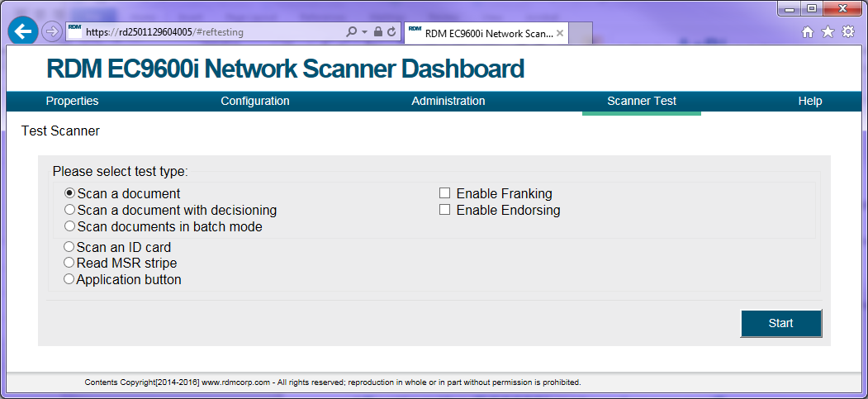Open browser Tools gear icon
Image resolution: width=868 pixels, height=399 pixels.
pyautogui.click(x=848, y=32)
